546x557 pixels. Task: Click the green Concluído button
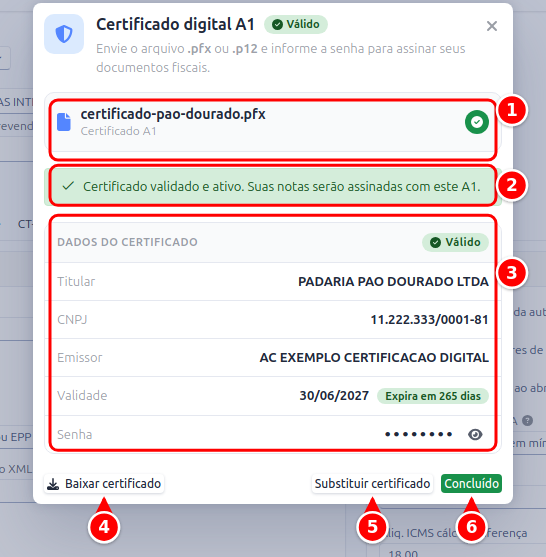tap(471, 483)
